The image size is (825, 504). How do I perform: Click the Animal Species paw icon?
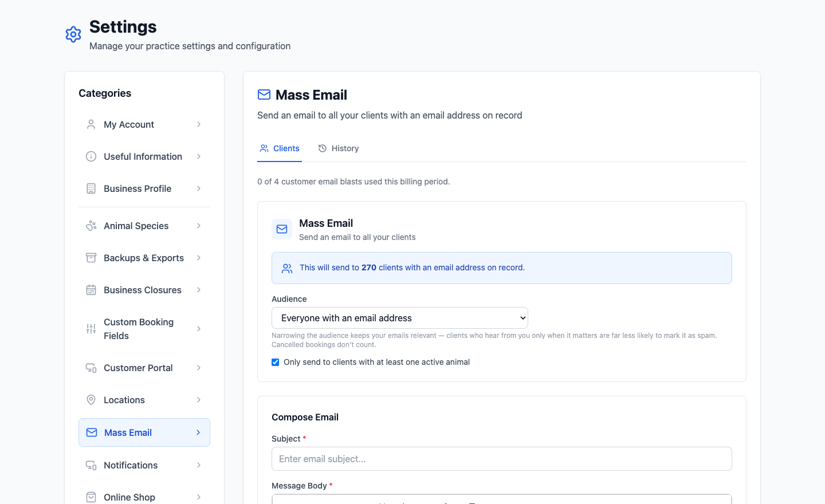[91, 226]
